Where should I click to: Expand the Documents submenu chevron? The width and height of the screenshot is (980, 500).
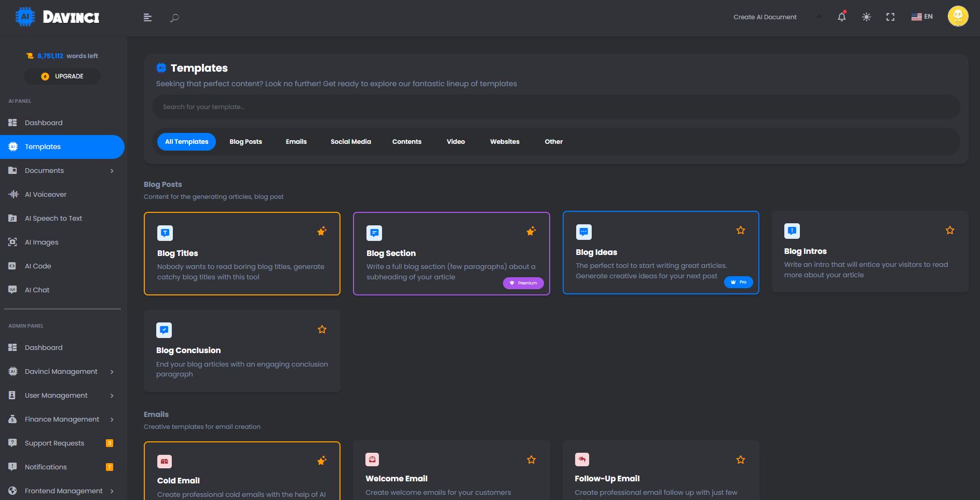pos(112,171)
